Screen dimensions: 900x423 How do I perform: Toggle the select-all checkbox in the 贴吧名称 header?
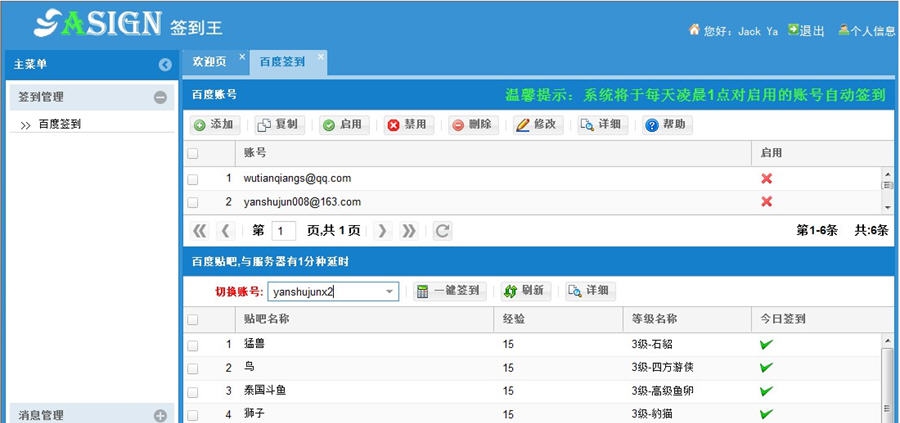(193, 320)
